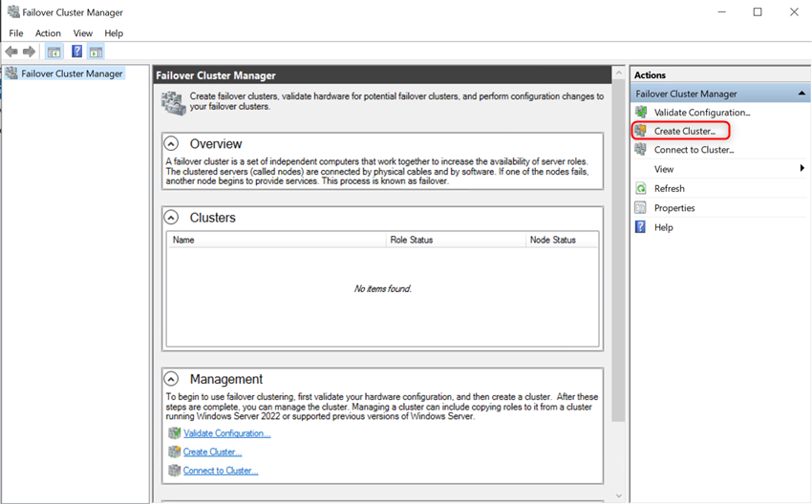Click the Connect to Cluster icon in Actions pane
The height and width of the screenshot is (504, 812).
641,150
